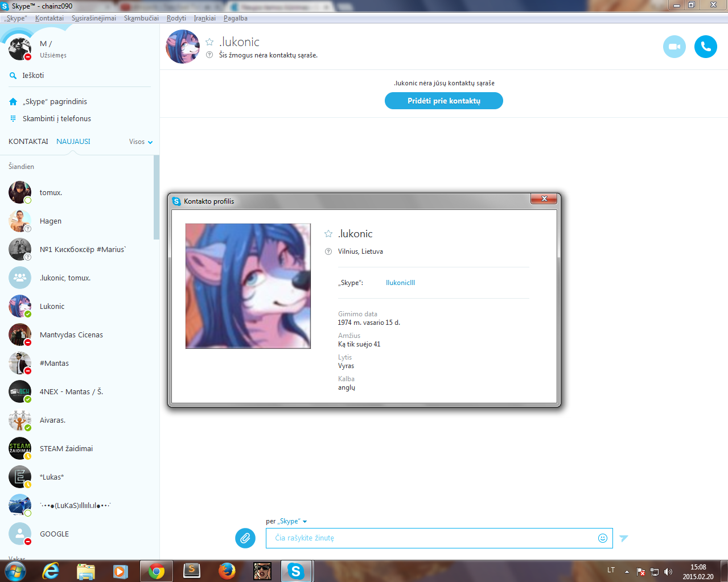Show hidden system tray icons

(627, 572)
